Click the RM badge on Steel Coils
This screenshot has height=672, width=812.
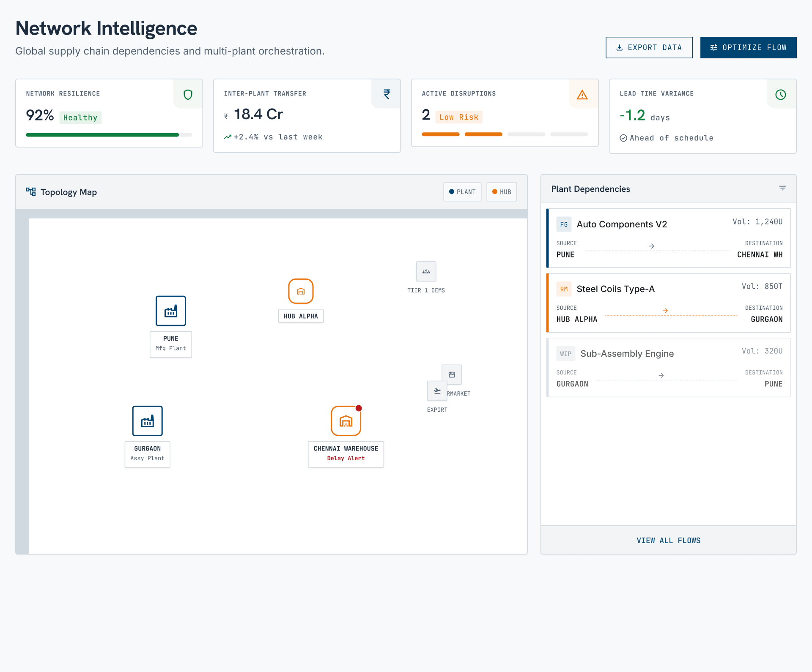[x=564, y=289]
